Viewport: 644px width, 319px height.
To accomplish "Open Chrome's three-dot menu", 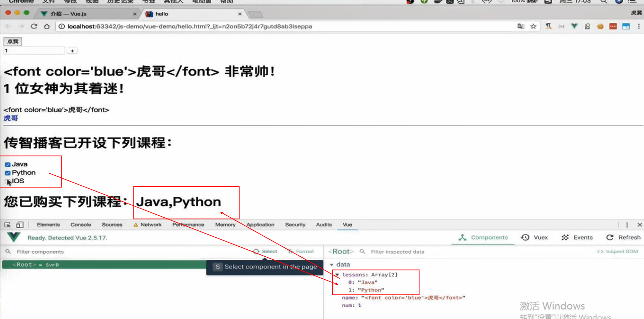I will [x=638, y=26].
